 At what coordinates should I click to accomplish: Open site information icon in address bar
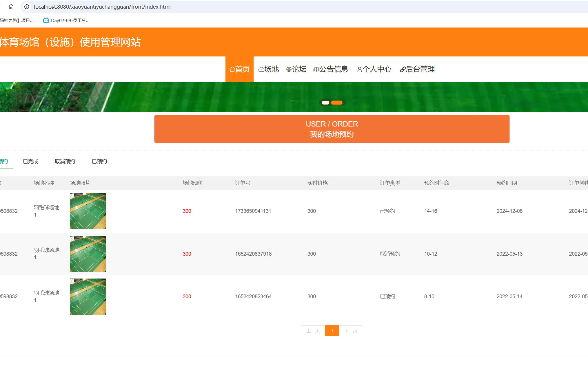[x=27, y=7]
